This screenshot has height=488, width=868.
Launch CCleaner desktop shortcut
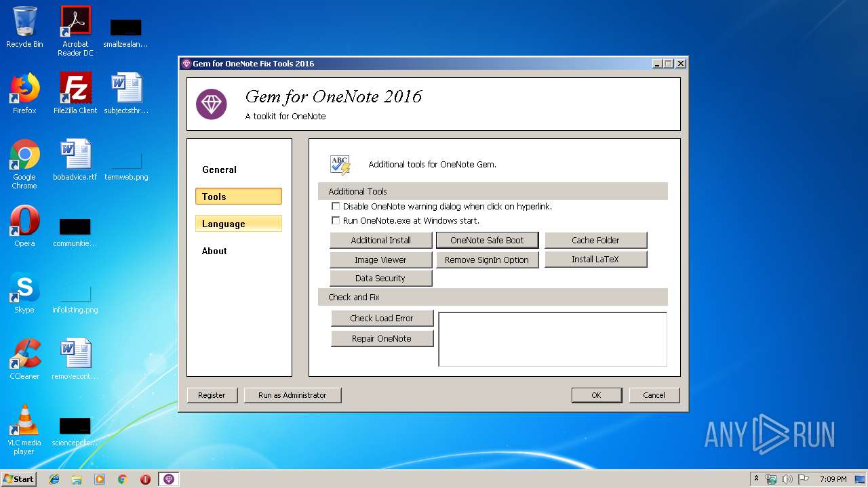tap(24, 359)
